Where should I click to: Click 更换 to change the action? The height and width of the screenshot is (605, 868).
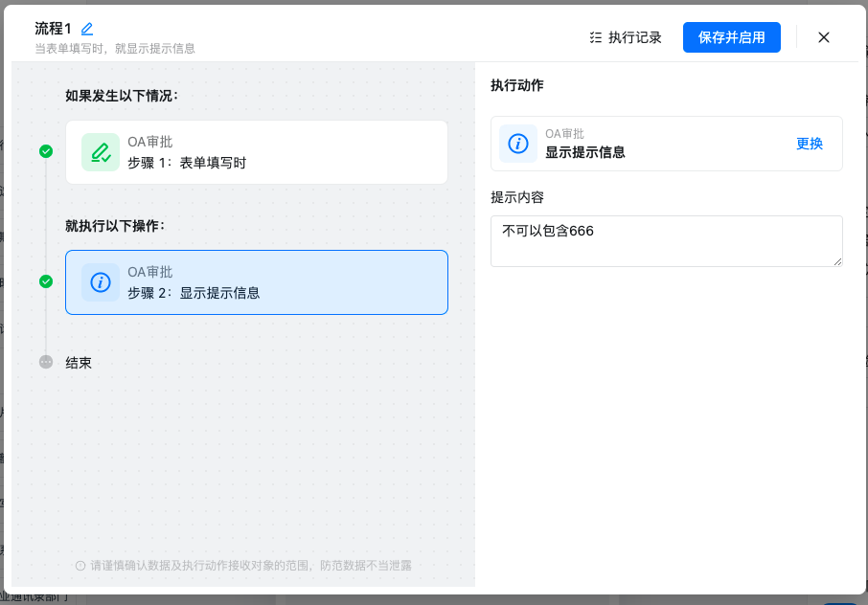tap(810, 144)
